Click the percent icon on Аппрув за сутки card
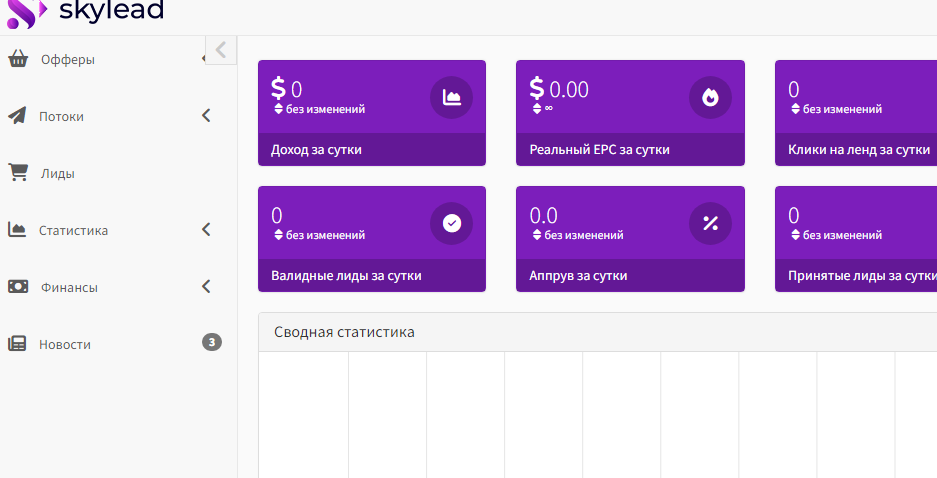Viewport: 937px width, 478px height. click(x=710, y=223)
